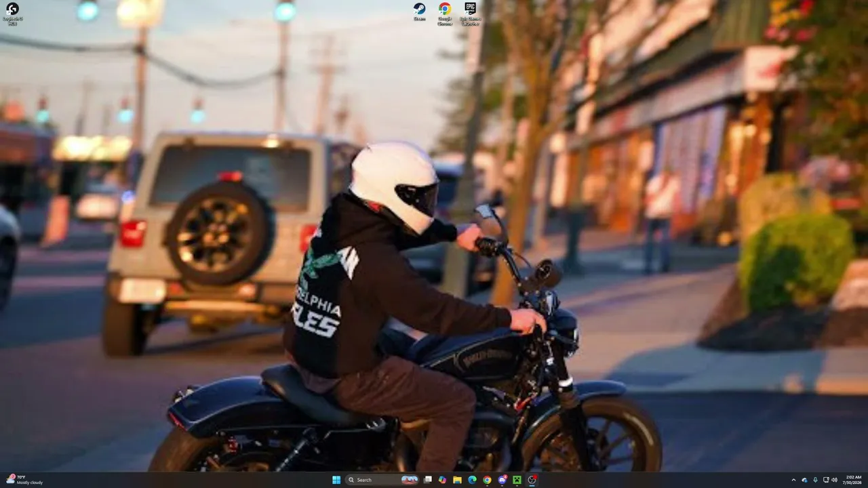Switch to Google Chrome on the taskbar
This screenshot has width=868, height=488.
click(487, 480)
